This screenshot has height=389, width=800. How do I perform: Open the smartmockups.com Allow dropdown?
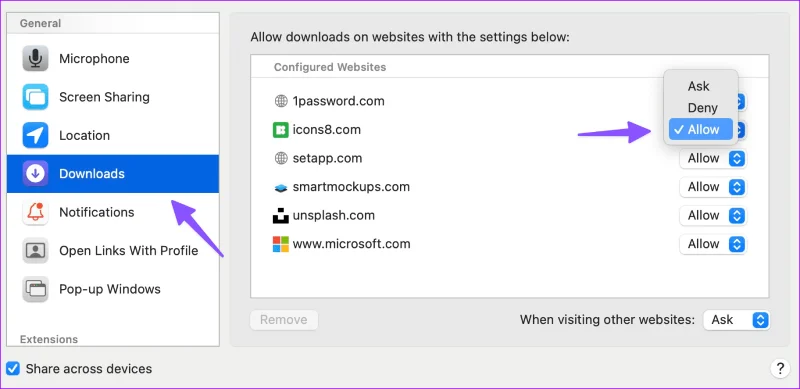tap(713, 187)
